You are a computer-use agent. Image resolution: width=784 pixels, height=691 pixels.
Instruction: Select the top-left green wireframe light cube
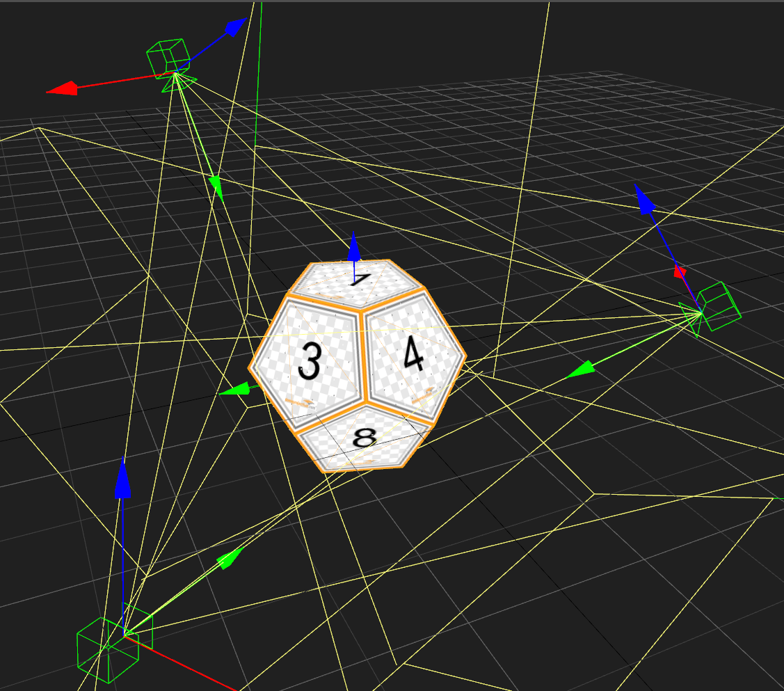tap(168, 58)
